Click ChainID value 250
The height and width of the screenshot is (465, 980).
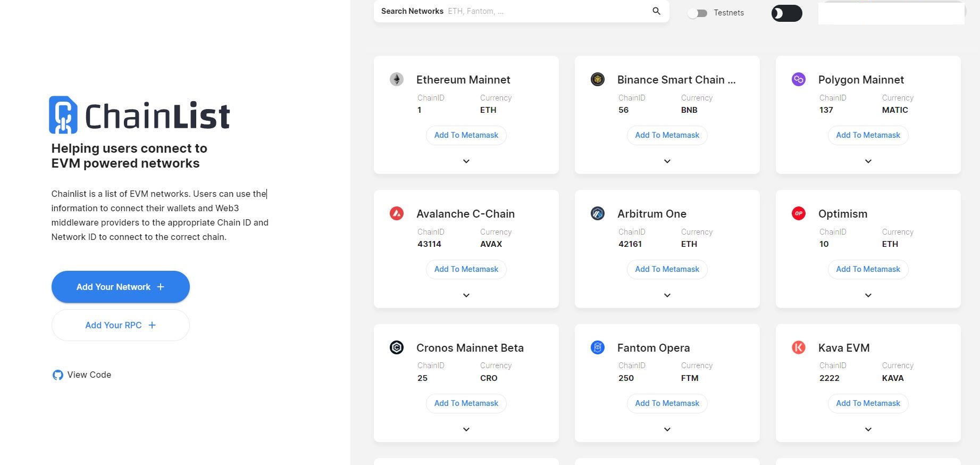(626, 378)
